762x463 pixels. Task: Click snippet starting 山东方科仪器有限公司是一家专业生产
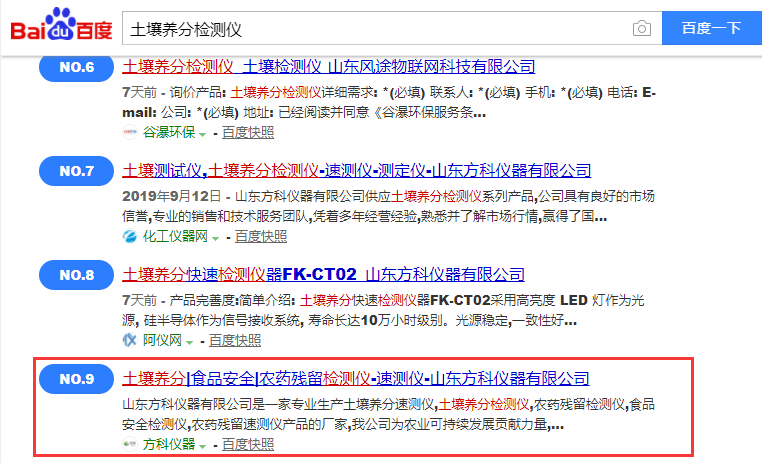pyautogui.click(x=388, y=414)
